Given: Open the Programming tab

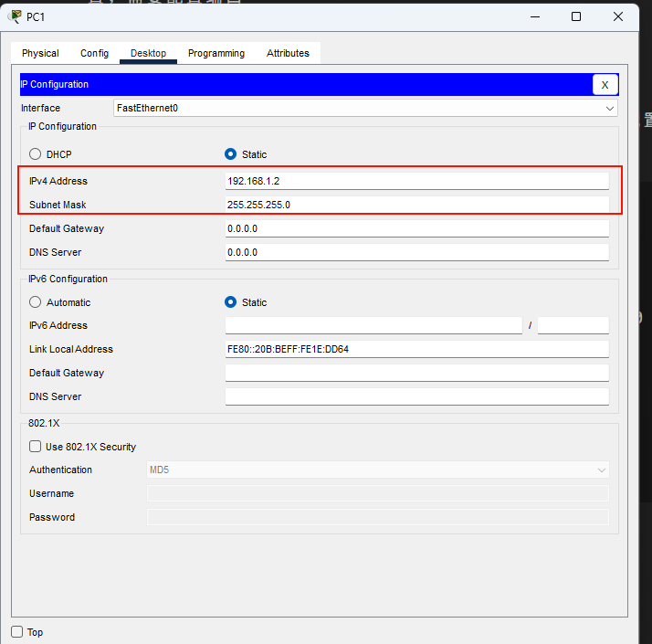Looking at the screenshot, I should tap(216, 53).
